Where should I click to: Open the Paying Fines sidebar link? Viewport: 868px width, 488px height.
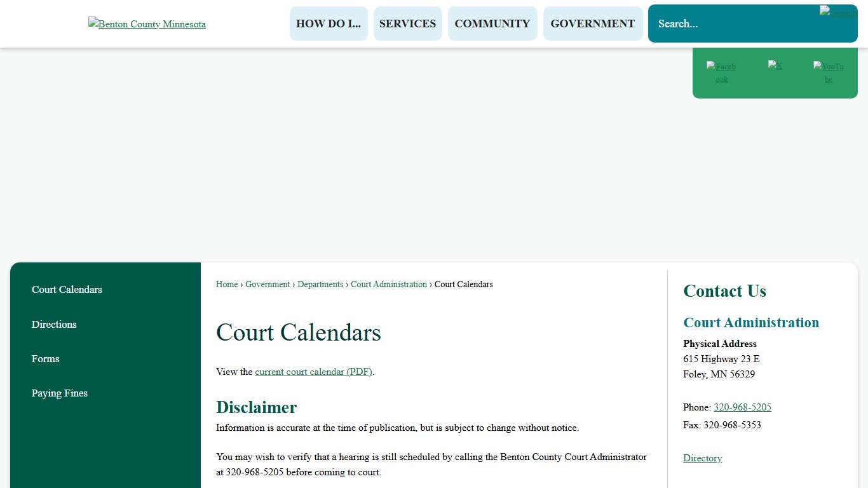tap(59, 393)
